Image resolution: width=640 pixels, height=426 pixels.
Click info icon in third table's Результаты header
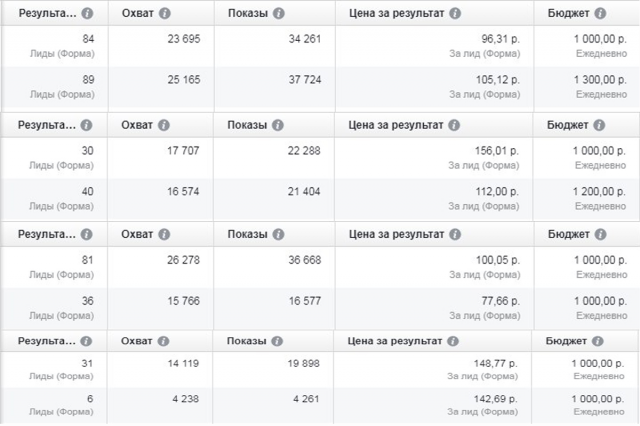[x=86, y=235]
